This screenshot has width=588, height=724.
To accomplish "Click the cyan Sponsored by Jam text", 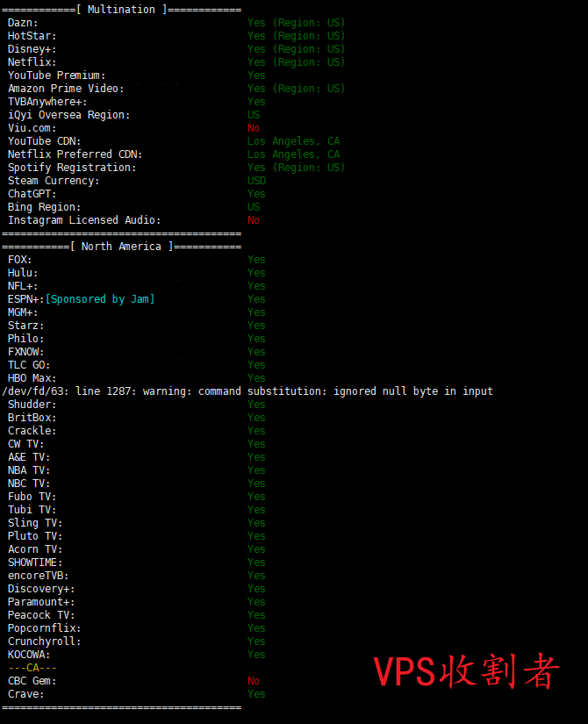I will tap(100, 299).
